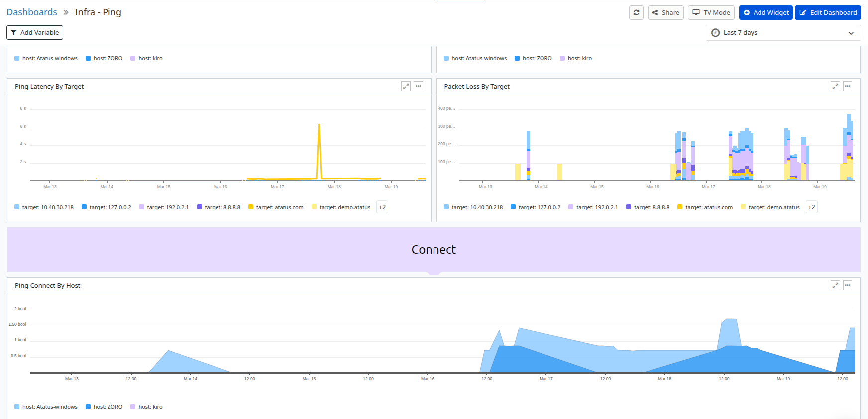This screenshot has width=868, height=419.
Task: Toggle target: atatus.com series in Packet Loss legend
Action: point(705,207)
